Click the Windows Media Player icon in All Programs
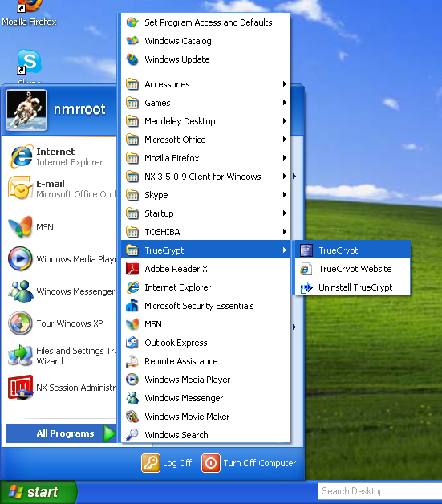Image resolution: width=442 pixels, height=504 pixels. [132, 380]
